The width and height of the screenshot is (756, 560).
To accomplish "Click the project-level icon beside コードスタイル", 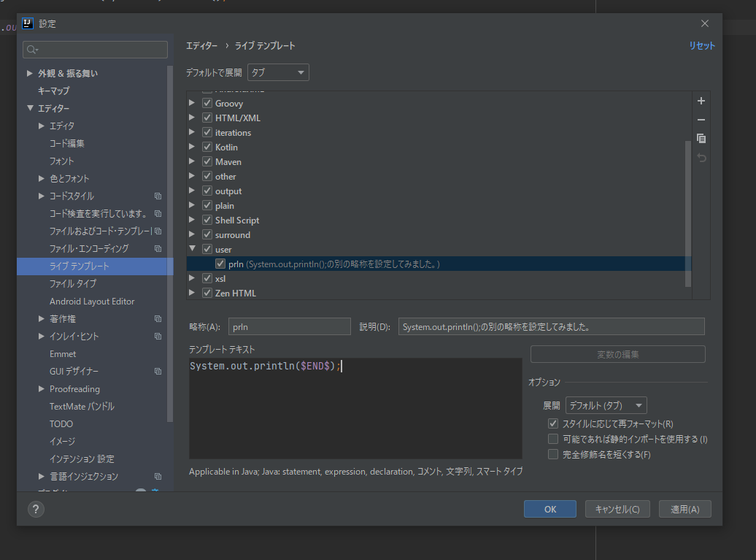I will coord(158,196).
